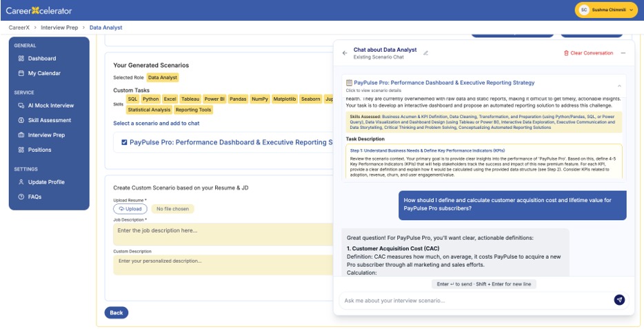The image size is (644, 329).
Task: Click the Skill Assessment icon
Action: [21, 120]
